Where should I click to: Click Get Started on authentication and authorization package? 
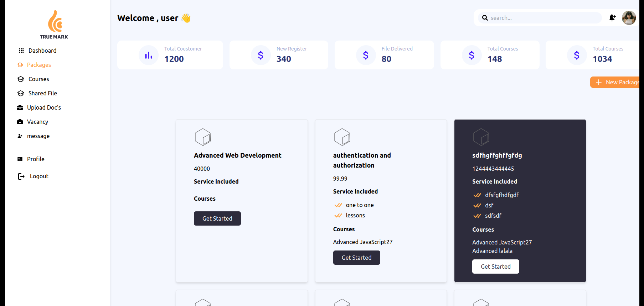[x=356, y=258]
